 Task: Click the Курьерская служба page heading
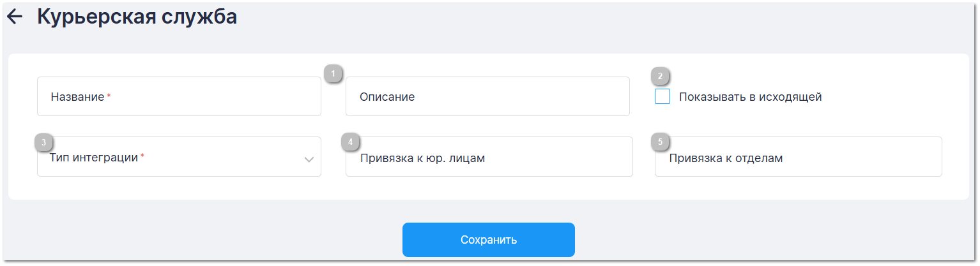[137, 17]
